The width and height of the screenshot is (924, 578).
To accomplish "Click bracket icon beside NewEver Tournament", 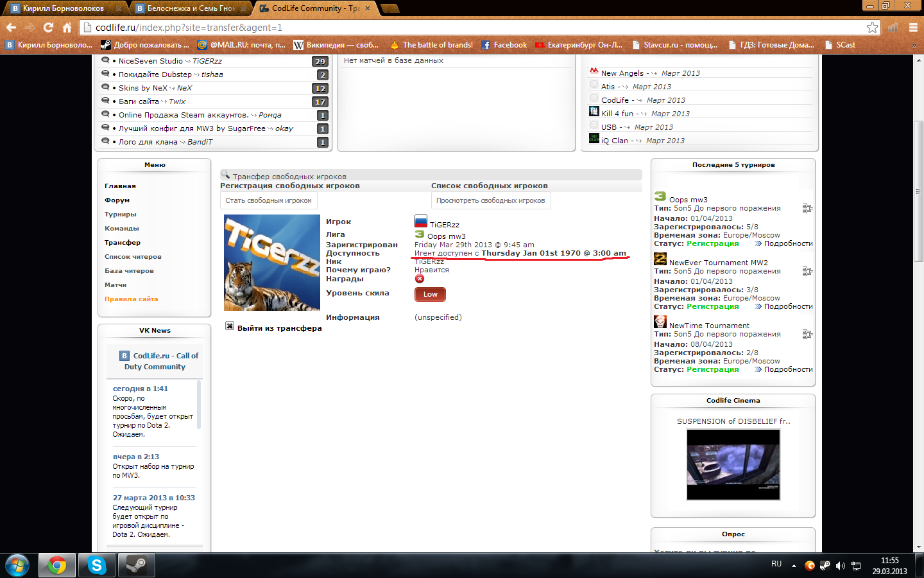I will click(808, 272).
